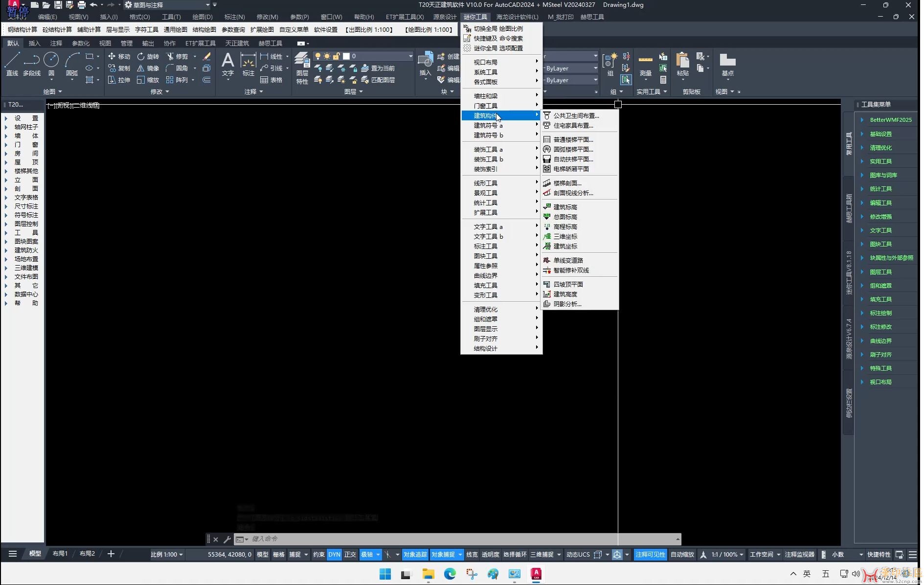This screenshot has width=924, height=585.
Task: Select the 多段线 polyline tool
Action: pos(32,65)
